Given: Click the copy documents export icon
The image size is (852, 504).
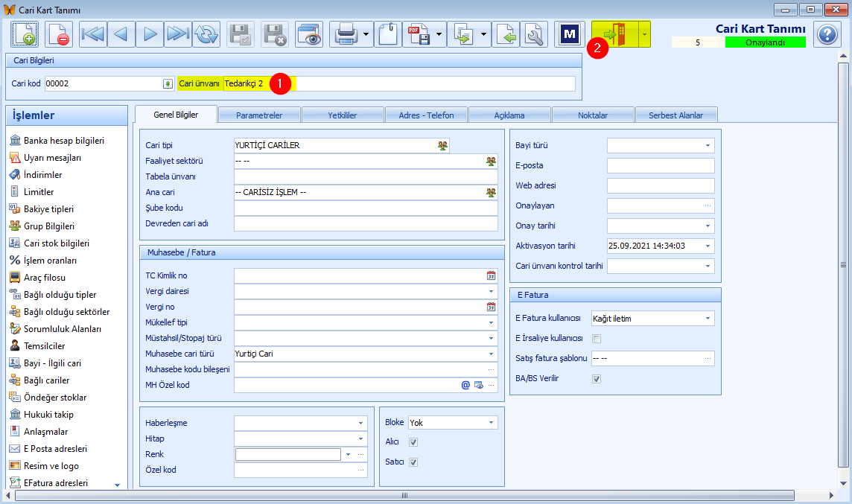Looking at the screenshot, I should pyautogui.click(x=463, y=34).
